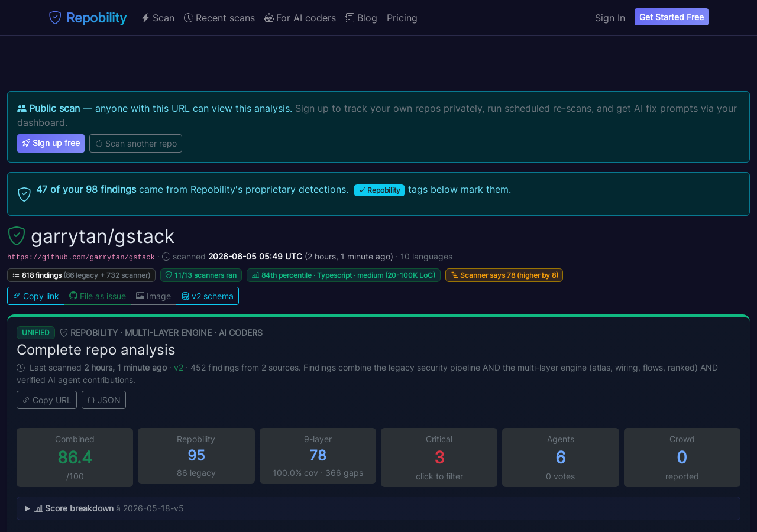Click the picture icon on Image button
The width and height of the screenshot is (757, 532).
[140, 296]
